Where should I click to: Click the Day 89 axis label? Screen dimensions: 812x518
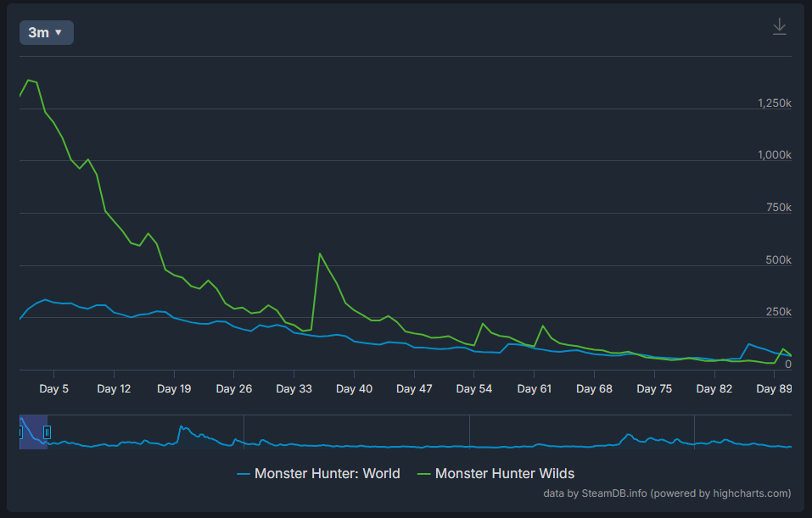coord(774,388)
